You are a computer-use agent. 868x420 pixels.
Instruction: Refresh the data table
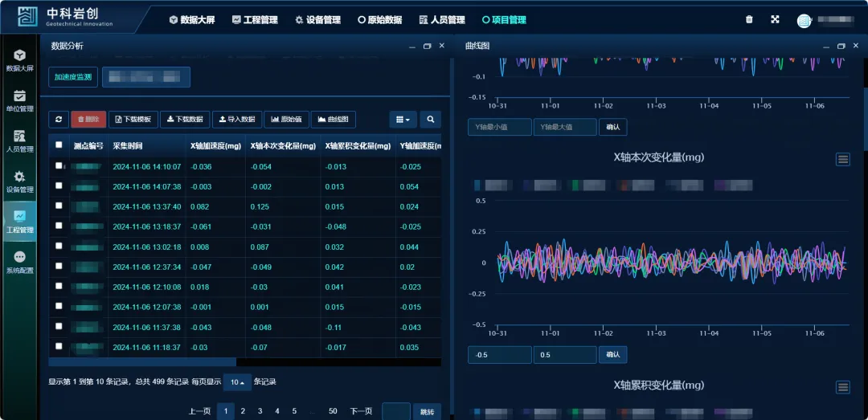click(59, 120)
